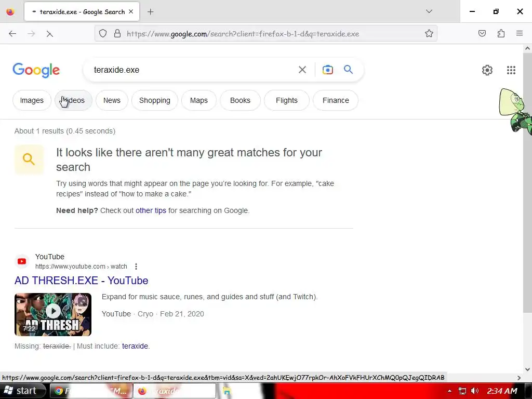Screen dimensions: 532x399
Task: Open a new tab with the plus button
Action: [150, 12]
